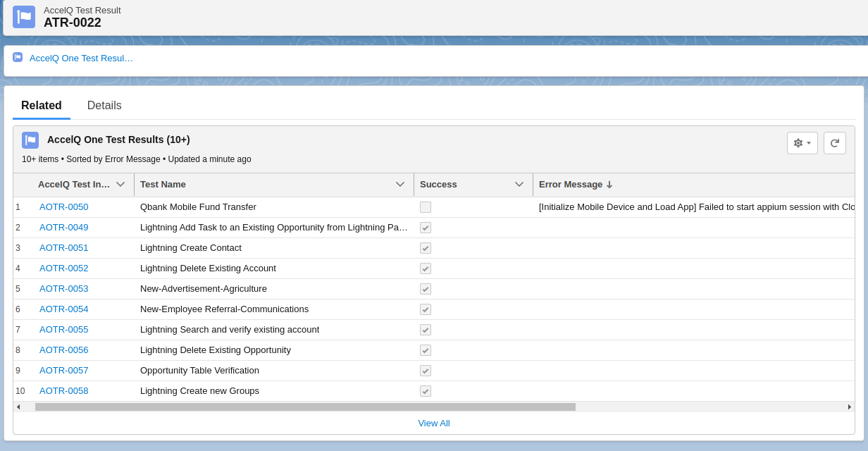Open the Test Name column dropdown
The width and height of the screenshot is (868, 451).
point(402,184)
